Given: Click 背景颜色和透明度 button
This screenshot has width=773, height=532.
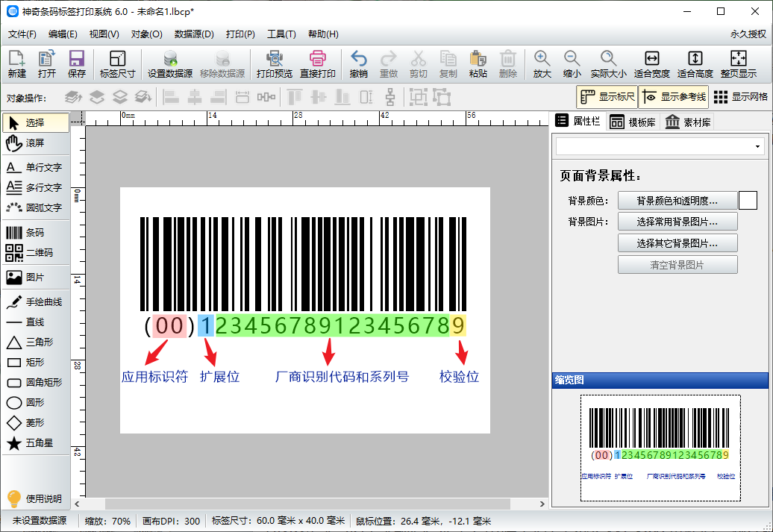Looking at the screenshot, I should click(677, 201).
